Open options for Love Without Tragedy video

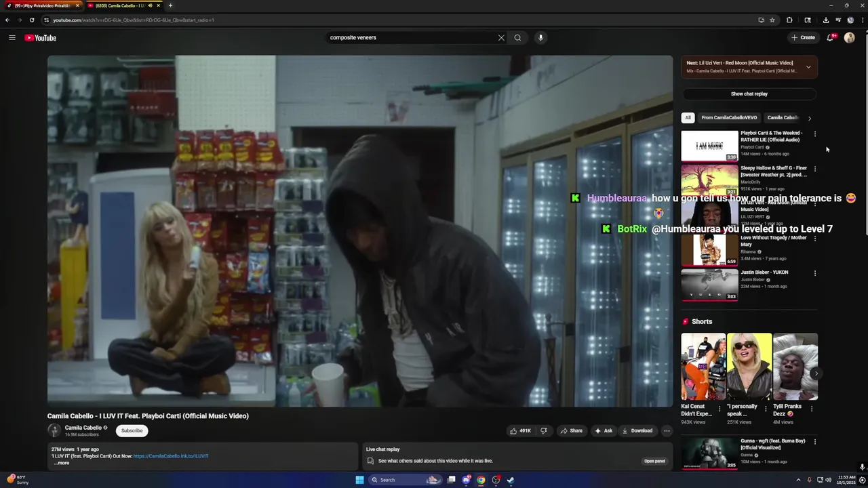pyautogui.click(x=815, y=239)
